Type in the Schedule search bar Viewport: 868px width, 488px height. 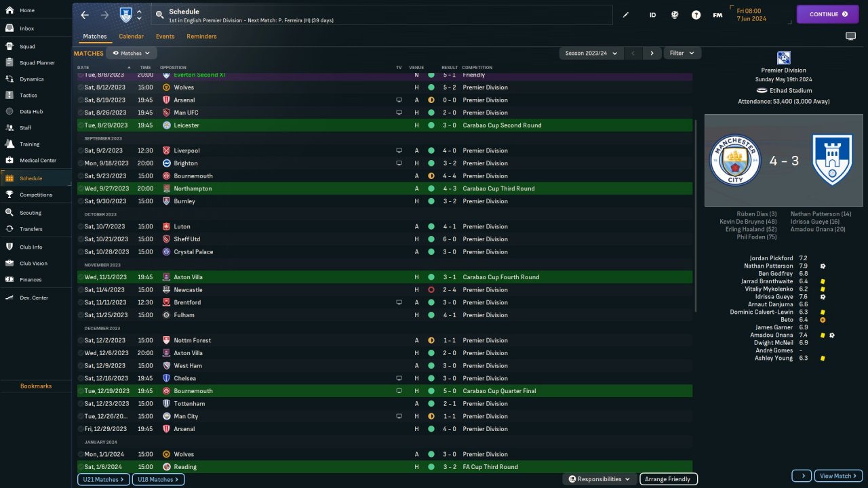click(x=380, y=15)
